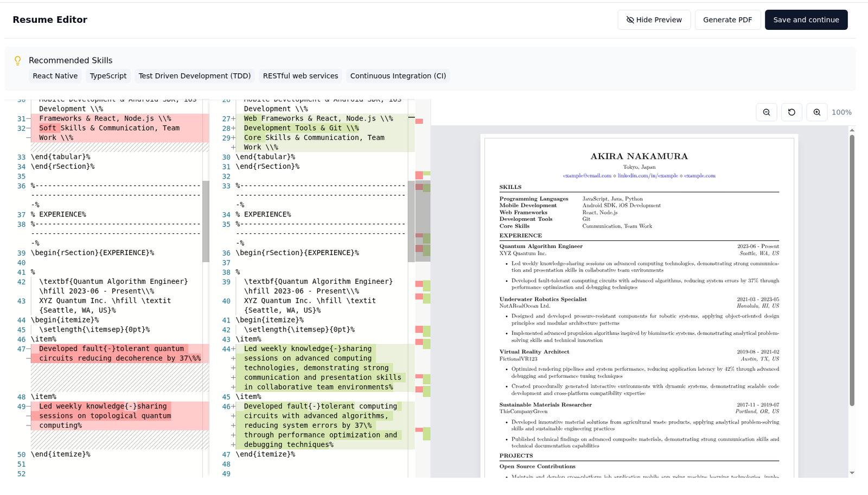Click the diff overview ruler's gray viewport slider
The width and height of the screenshot is (868, 495).
point(423,221)
